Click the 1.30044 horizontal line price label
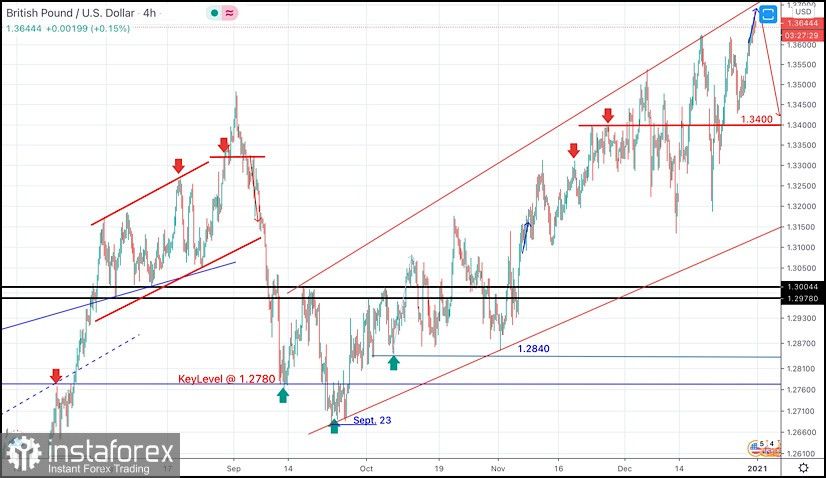826x478 pixels. click(x=803, y=287)
